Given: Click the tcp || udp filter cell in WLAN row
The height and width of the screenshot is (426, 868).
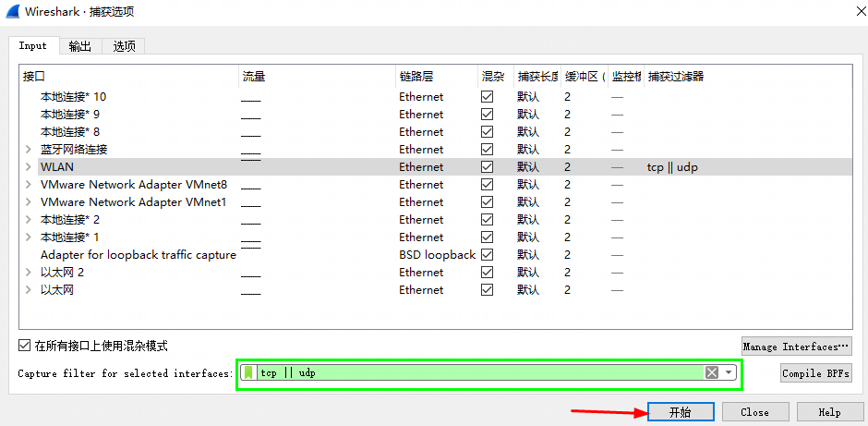Looking at the screenshot, I should click(672, 167).
